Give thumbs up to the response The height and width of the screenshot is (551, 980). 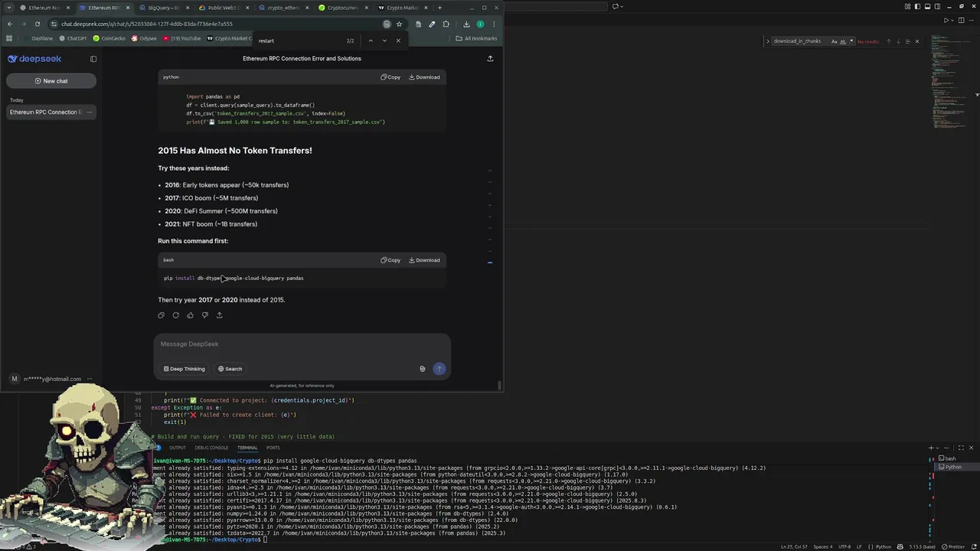click(190, 315)
